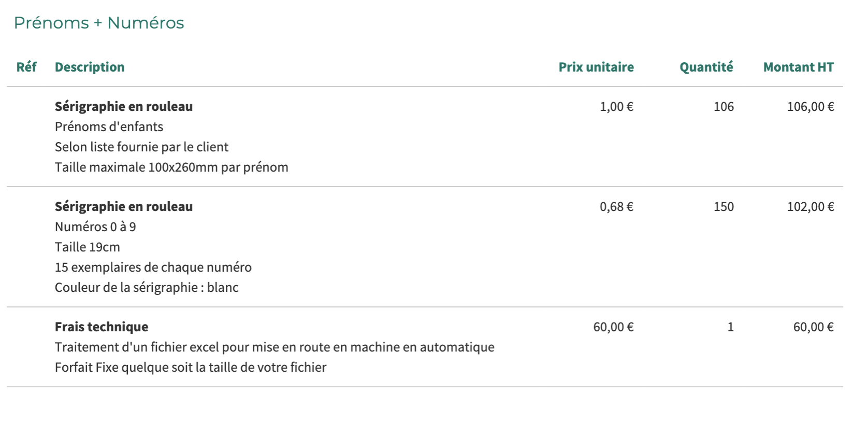
Task: Click the "Prix unitaire" column header
Action: (x=596, y=67)
